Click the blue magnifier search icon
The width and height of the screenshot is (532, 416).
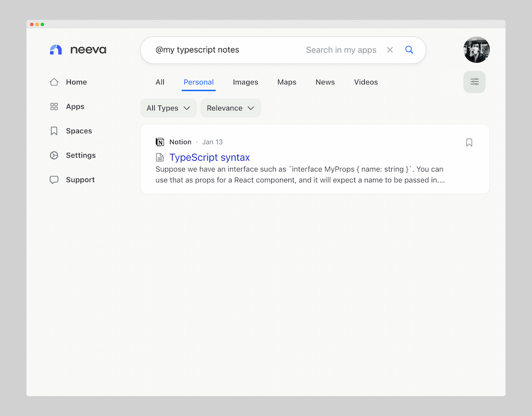pos(409,50)
